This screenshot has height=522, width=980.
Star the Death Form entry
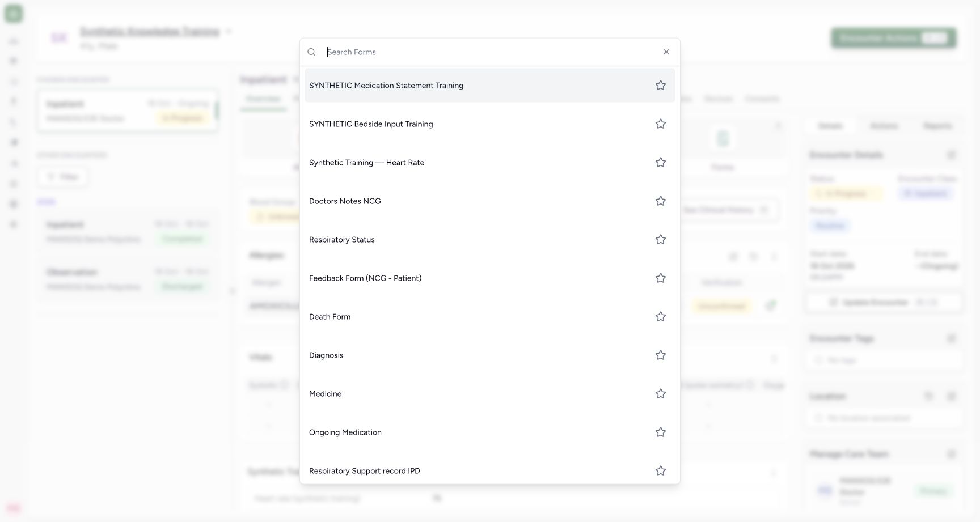(661, 317)
